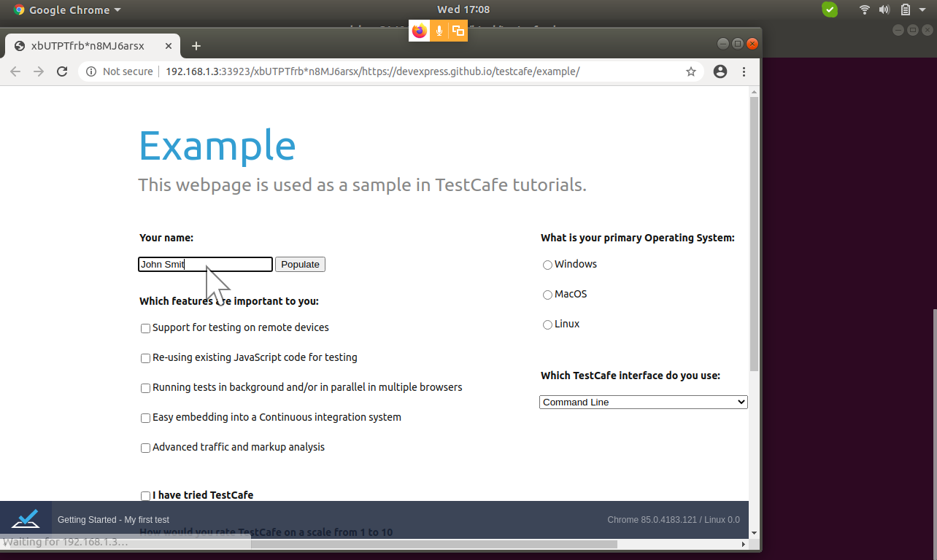Select the Linux radio button

[x=547, y=324]
